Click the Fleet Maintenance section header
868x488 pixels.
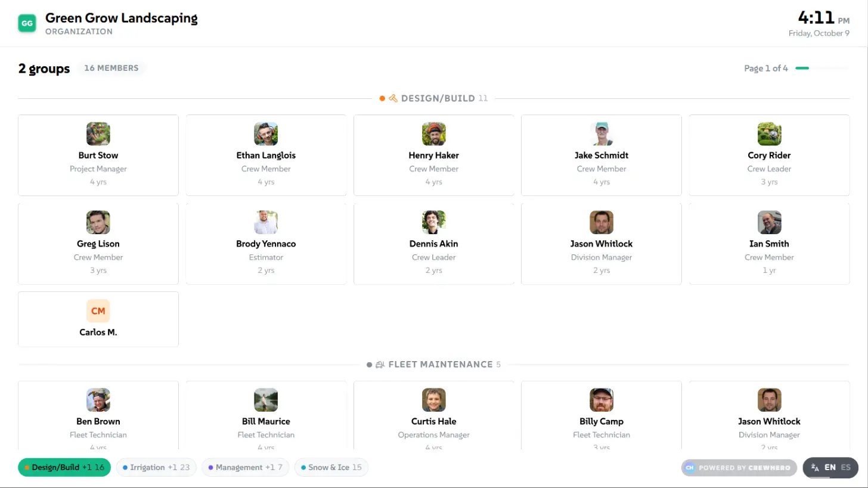pyautogui.click(x=434, y=365)
